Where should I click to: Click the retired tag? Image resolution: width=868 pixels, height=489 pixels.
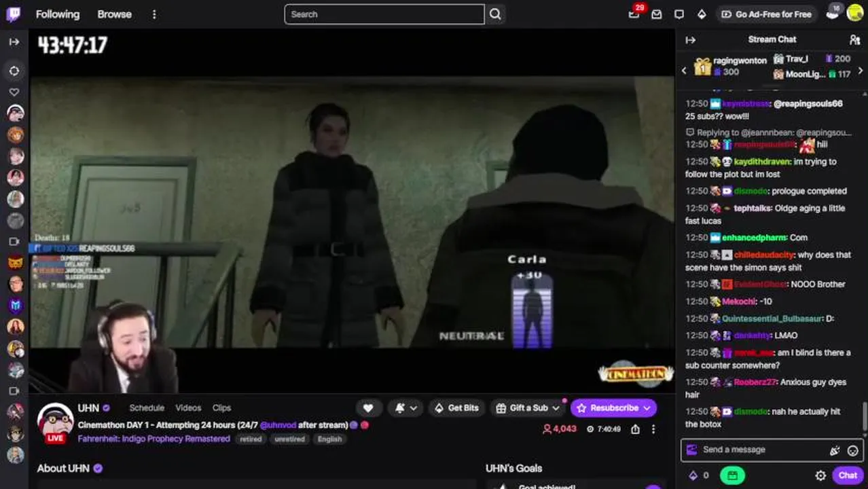tap(251, 439)
